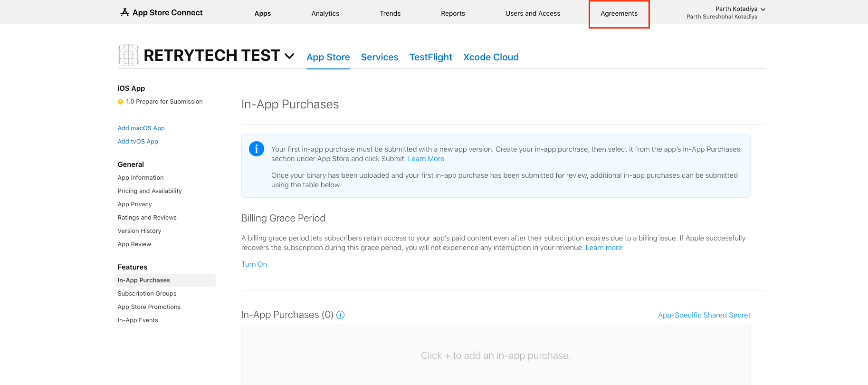Click the App Store Connect logo
Viewport: 868px width, 385px height.
coord(162,13)
